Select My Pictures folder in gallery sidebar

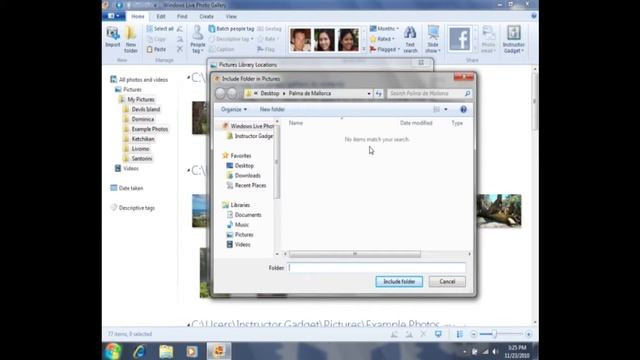coord(137,99)
